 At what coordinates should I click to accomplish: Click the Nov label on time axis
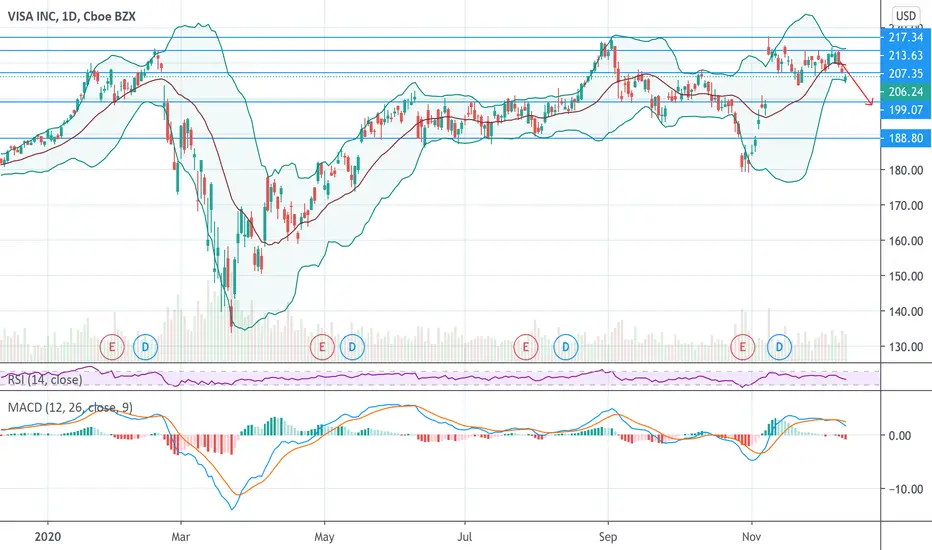click(751, 537)
